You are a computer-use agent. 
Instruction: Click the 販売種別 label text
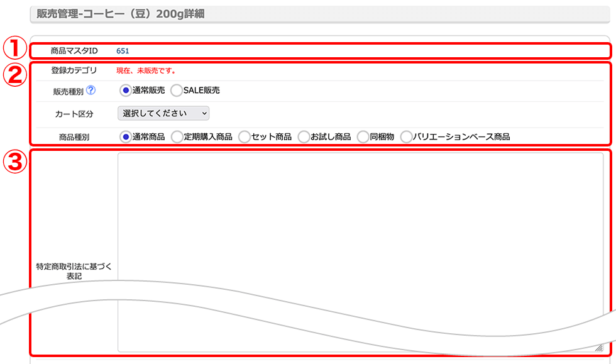point(68,92)
